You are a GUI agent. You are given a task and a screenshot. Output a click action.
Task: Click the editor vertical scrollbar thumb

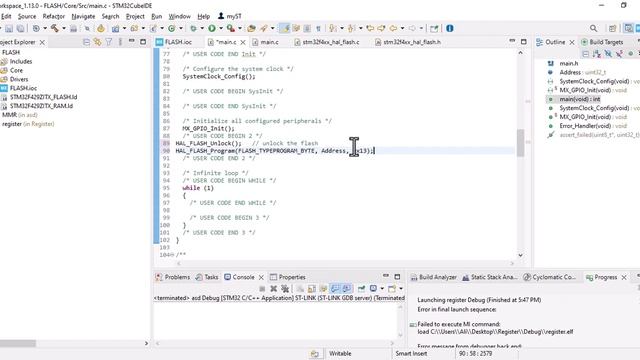click(520, 143)
